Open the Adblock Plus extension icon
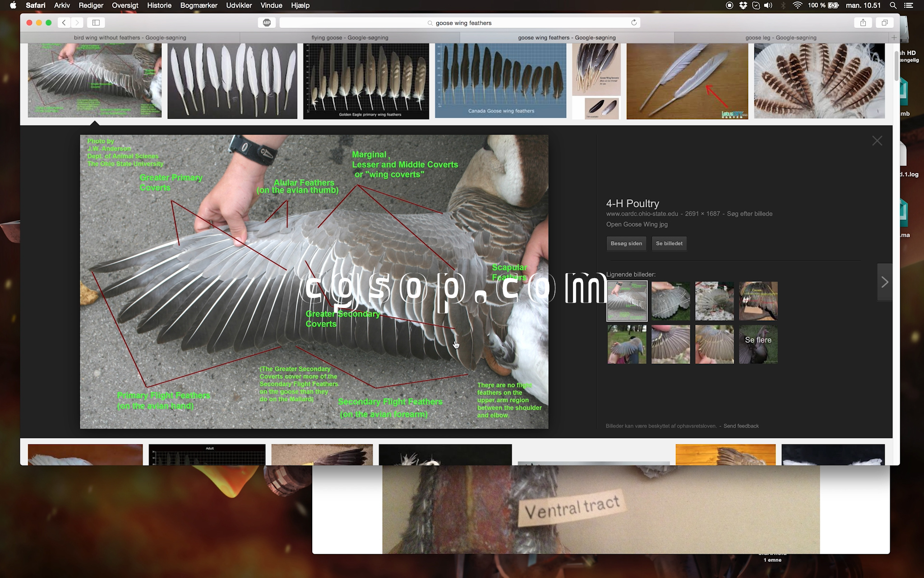Image resolution: width=924 pixels, height=578 pixels. (x=267, y=23)
